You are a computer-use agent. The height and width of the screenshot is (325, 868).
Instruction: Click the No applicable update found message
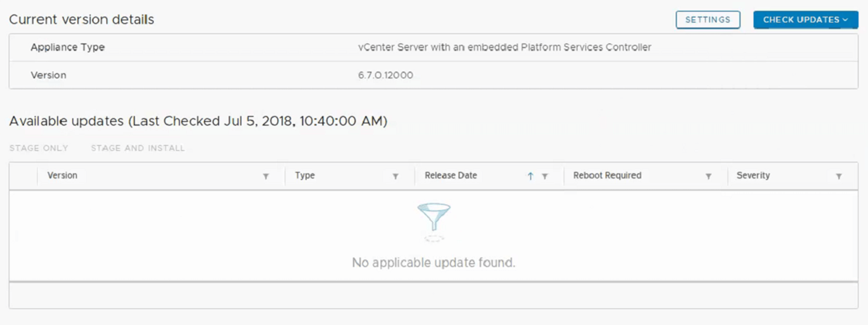click(434, 263)
